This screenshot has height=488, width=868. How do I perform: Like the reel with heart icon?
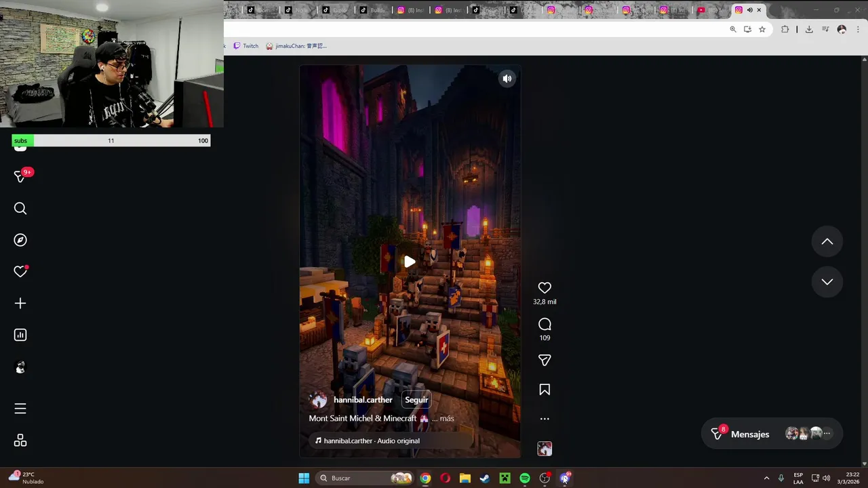[x=545, y=288]
